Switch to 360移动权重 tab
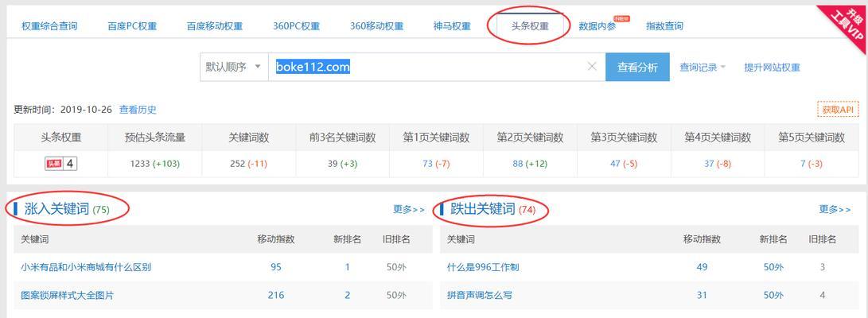 point(376,26)
